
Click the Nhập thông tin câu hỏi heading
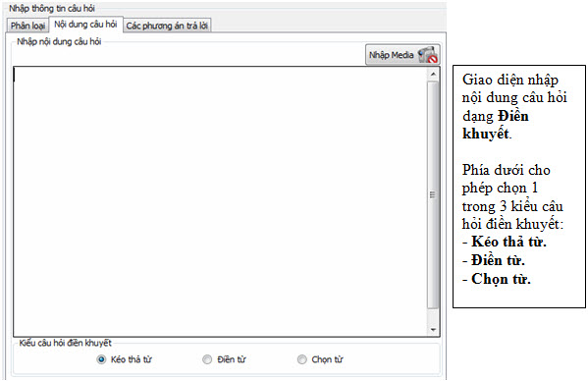52,8
